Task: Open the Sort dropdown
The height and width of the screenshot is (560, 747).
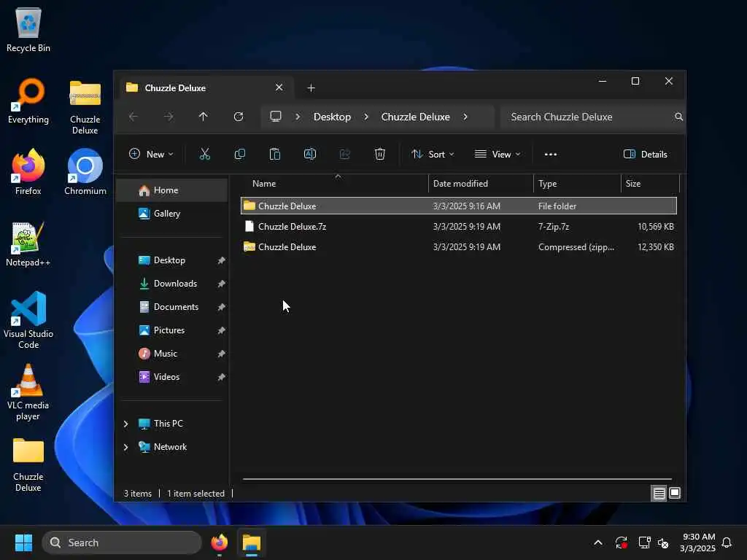Action: [433, 155]
